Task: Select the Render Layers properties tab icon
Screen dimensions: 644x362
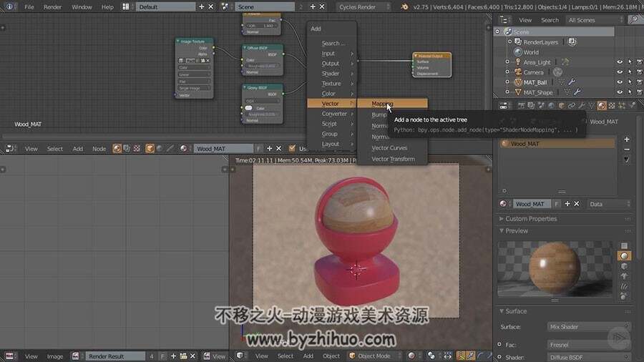Action: coord(531,106)
